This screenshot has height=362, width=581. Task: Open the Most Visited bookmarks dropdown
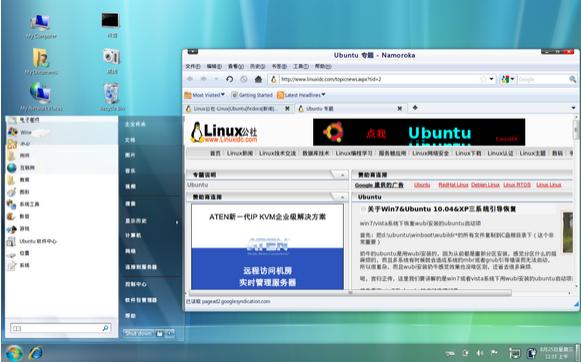point(205,95)
